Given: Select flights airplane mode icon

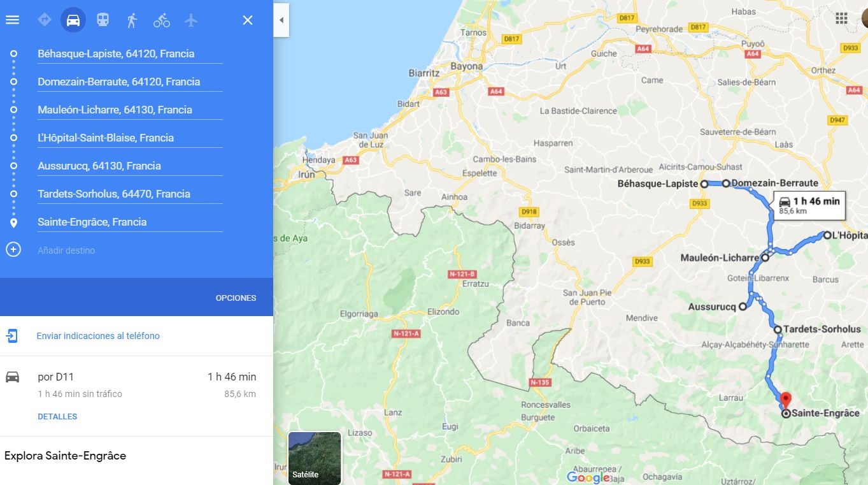Looking at the screenshot, I should (191, 20).
